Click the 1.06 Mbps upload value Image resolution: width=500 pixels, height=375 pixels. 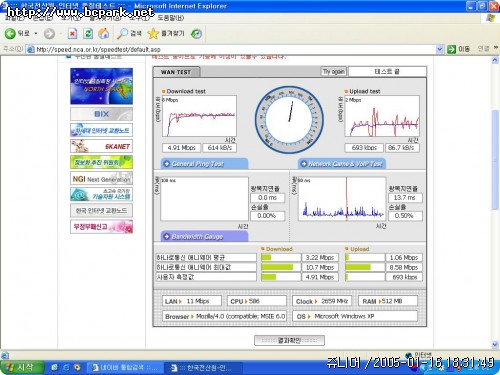tap(404, 258)
